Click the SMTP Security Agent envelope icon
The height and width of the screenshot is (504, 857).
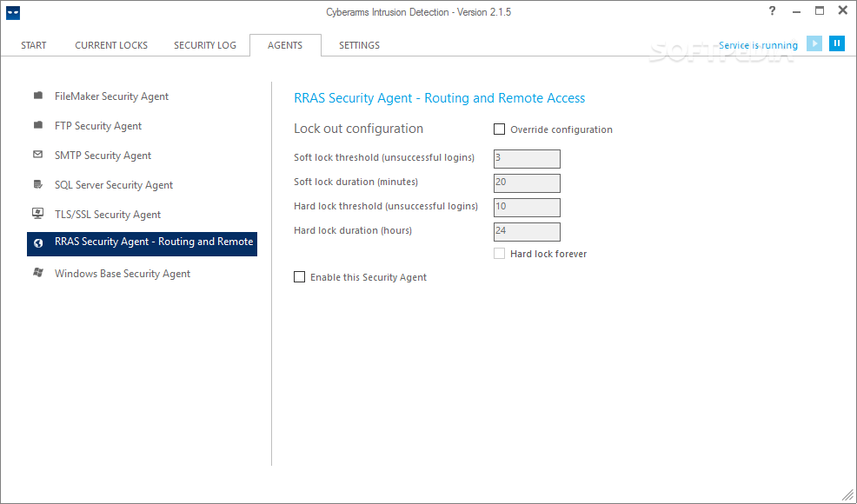37,154
